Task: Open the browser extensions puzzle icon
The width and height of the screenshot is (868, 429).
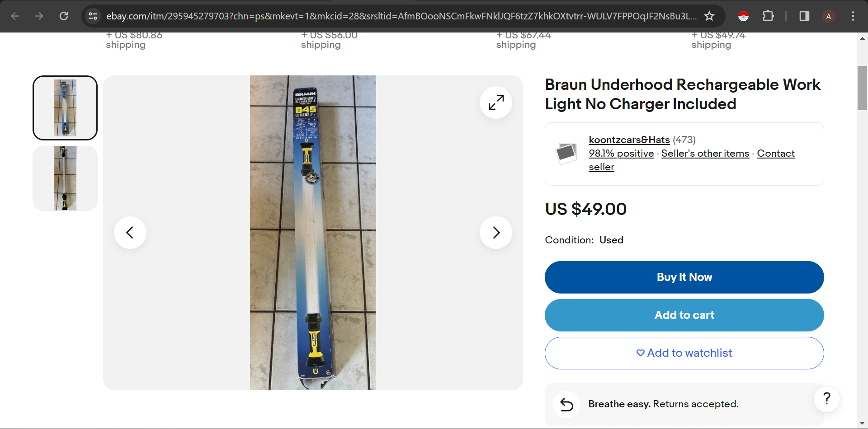Action: tap(768, 16)
